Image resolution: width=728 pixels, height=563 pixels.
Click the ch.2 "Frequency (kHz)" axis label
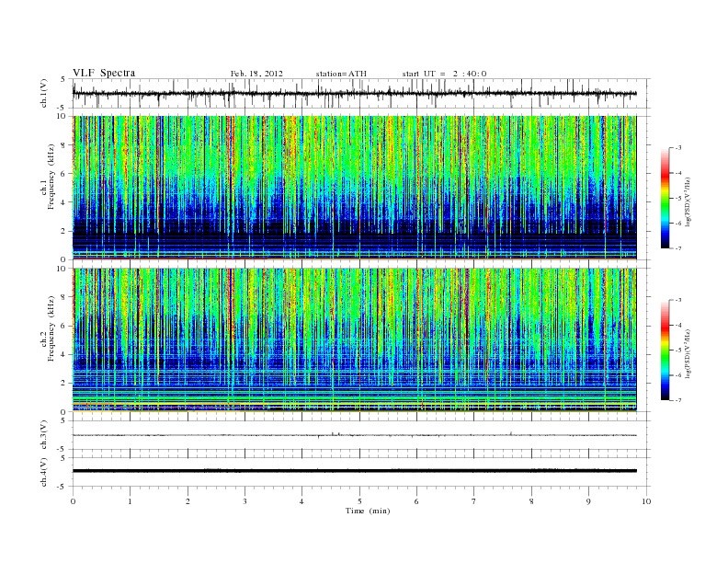[51, 328]
